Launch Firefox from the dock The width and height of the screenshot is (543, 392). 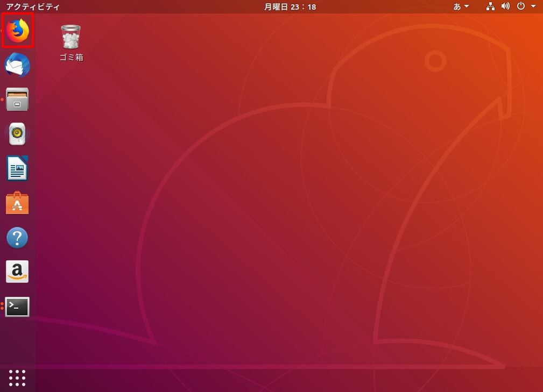coord(17,31)
